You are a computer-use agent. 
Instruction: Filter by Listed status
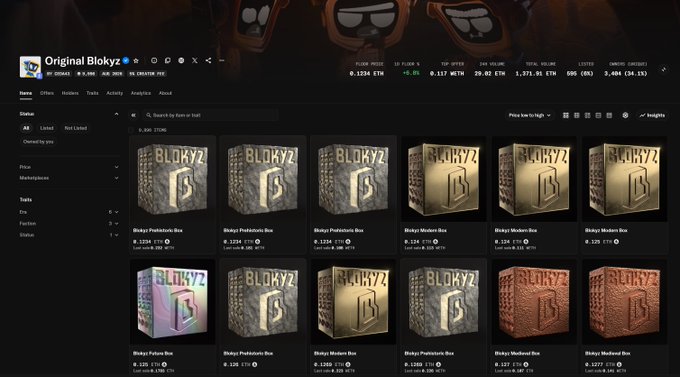tap(47, 128)
